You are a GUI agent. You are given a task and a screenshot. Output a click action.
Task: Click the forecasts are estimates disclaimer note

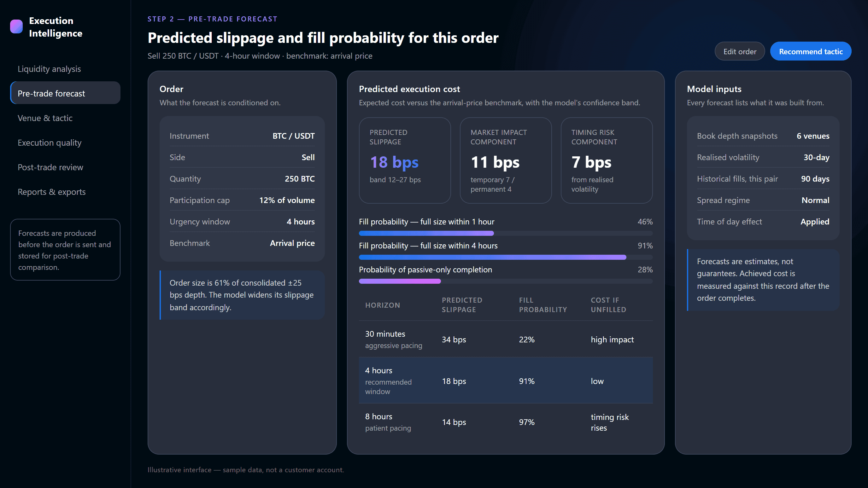pyautogui.click(x=763, y=280)
